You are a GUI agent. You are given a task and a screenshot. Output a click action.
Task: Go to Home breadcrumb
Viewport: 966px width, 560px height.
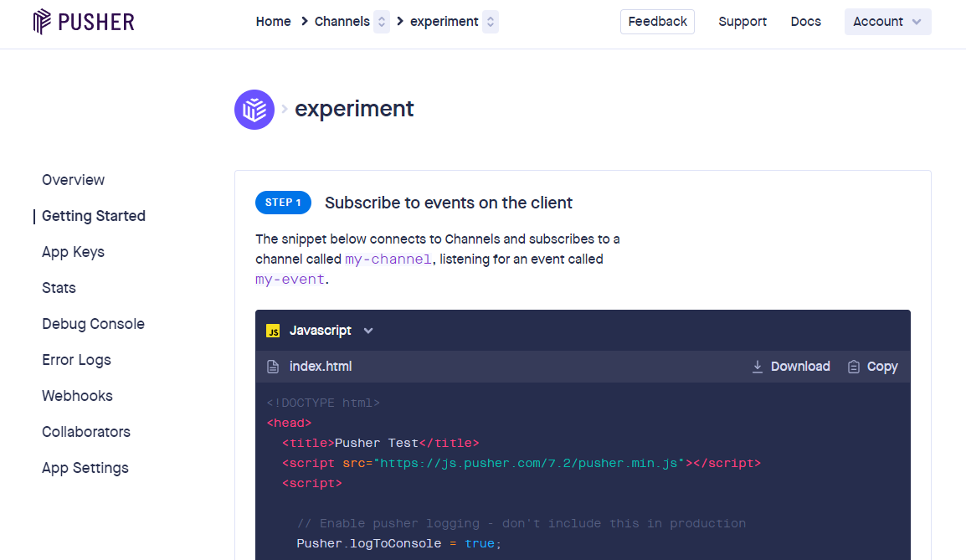[x=274, y=22]
